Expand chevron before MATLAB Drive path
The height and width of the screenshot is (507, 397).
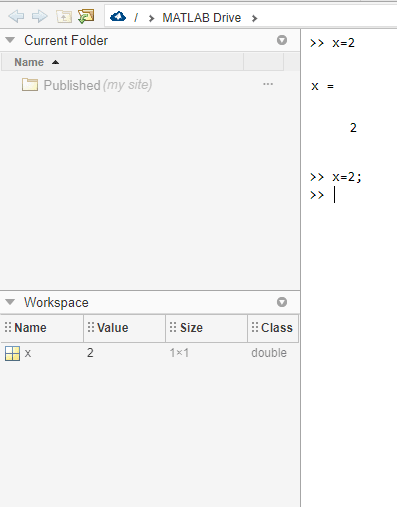pos(151,18)
